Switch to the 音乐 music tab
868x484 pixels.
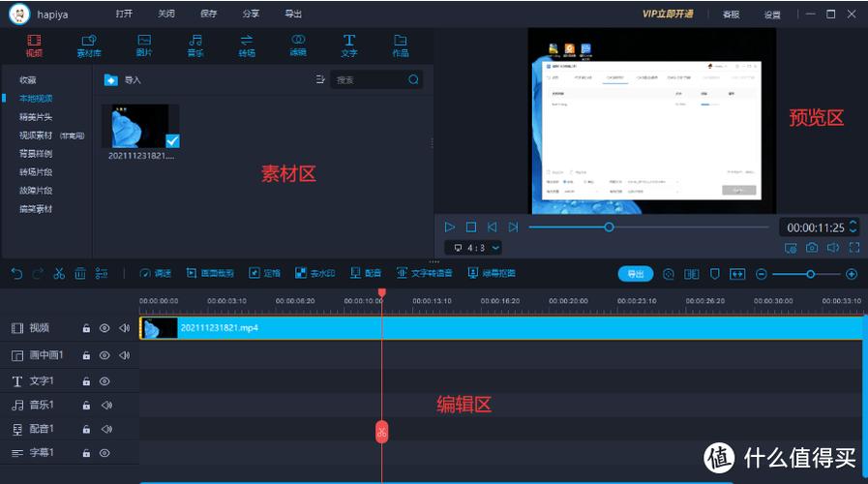[195, 45]
